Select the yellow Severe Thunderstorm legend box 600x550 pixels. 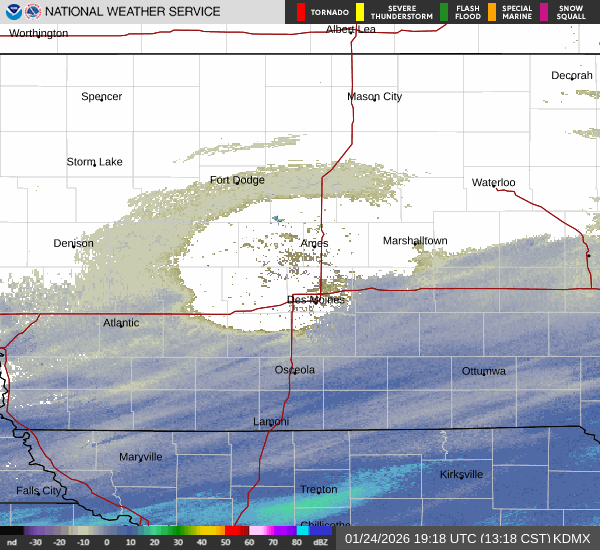pos(359,12)
